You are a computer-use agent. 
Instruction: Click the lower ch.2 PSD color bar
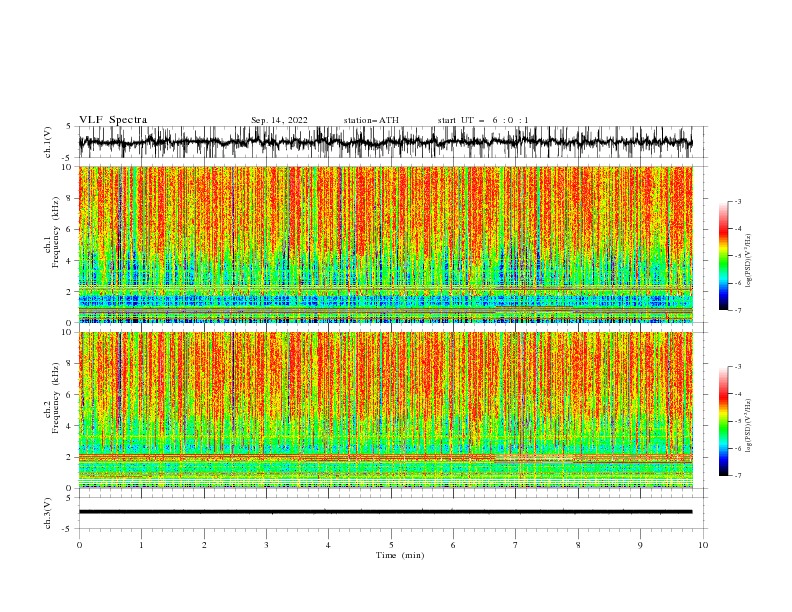(x=723, y=421)
